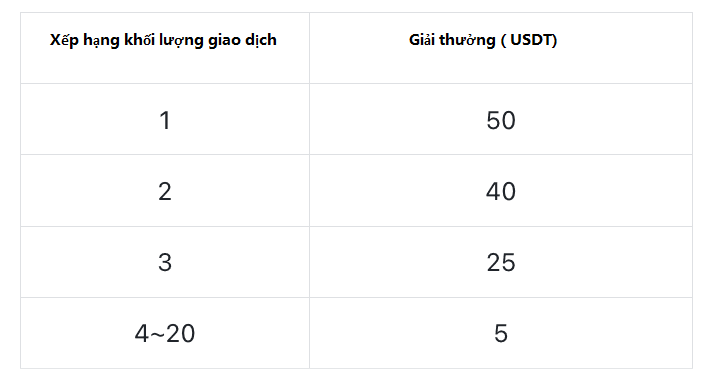Screen dimensions: 705x383
Task: Select the 25 reward value
Action: [500, 262]
